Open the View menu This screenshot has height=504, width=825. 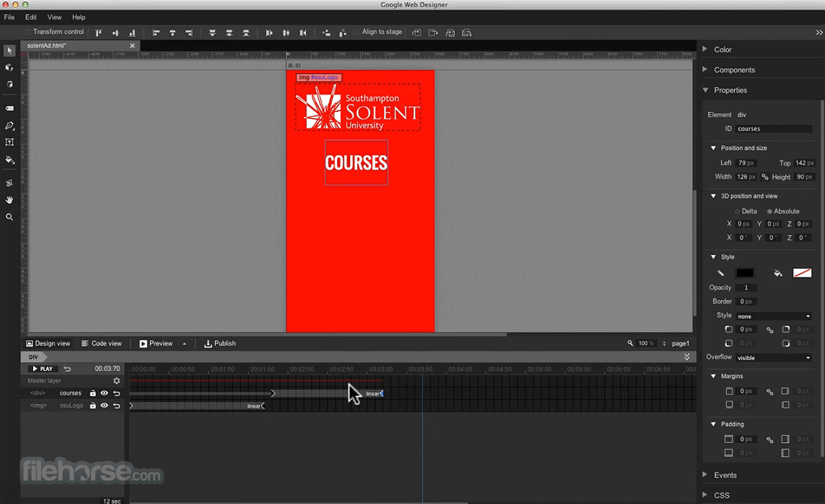tap(55, 18)
